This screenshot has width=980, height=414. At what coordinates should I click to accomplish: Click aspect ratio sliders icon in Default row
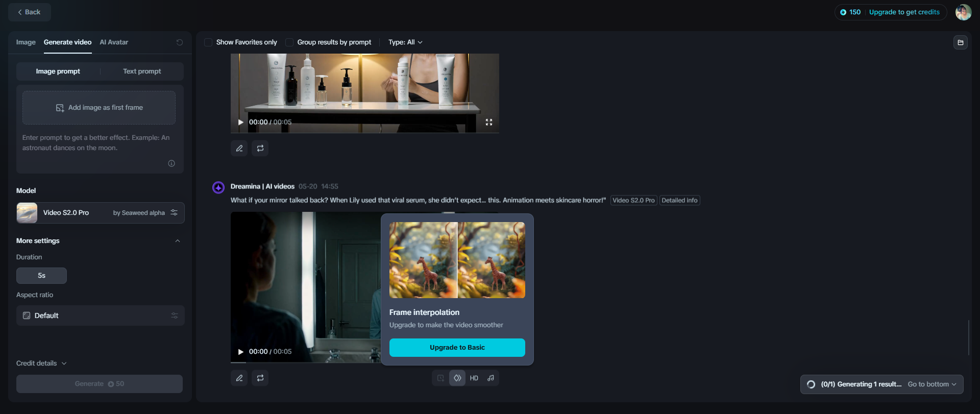point(175,315)
